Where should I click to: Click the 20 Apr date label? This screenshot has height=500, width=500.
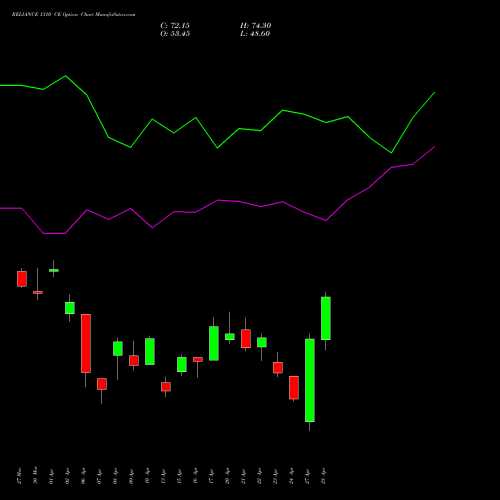pyautogui.click(x=227, y=476)
